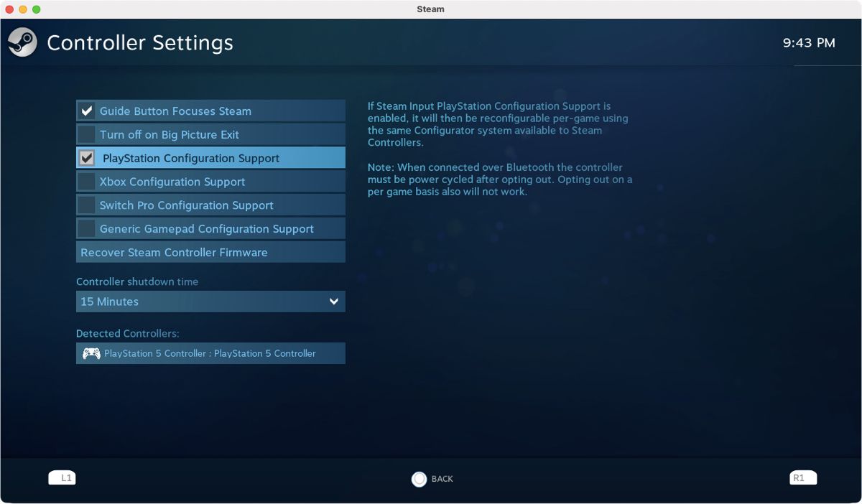862x504 pixels.
Task: Click the R1 bumper icon
Action: point(803,478)
